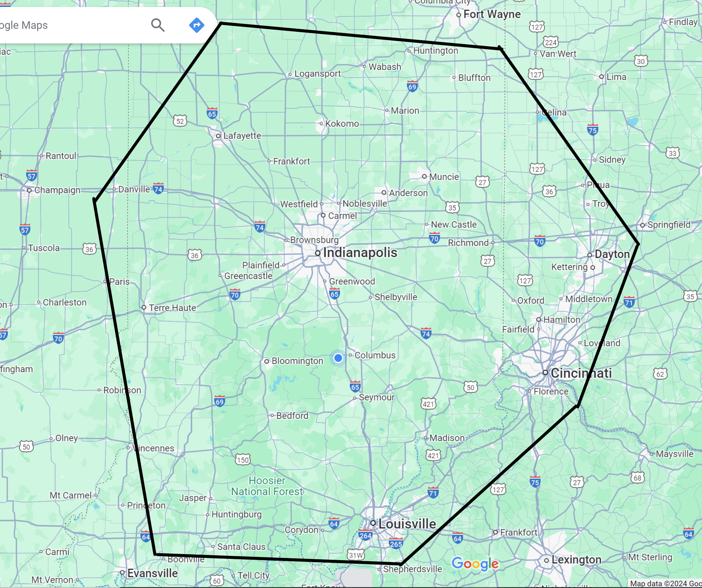Viewport: 702px width, 588px height.
Task: Click the Fort Wayne label
Action: (492, 14)
